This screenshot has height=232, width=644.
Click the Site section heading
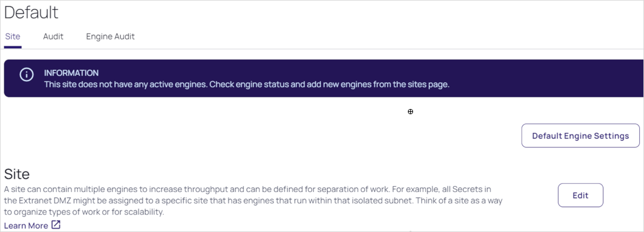tap(17, 174)
